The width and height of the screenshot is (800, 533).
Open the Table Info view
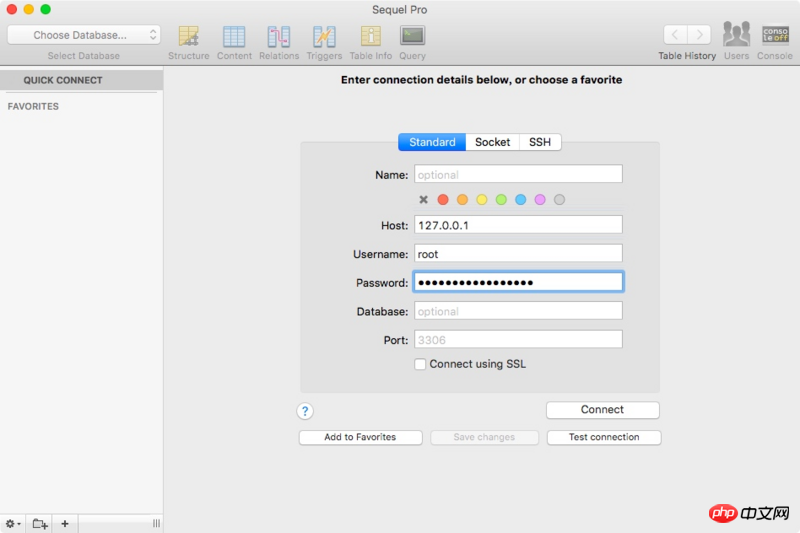[370, 43]
